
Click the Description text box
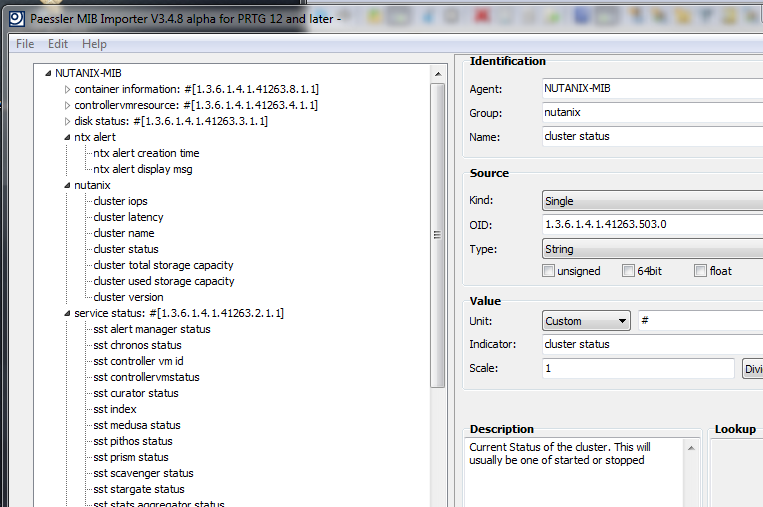coord(574,473)
